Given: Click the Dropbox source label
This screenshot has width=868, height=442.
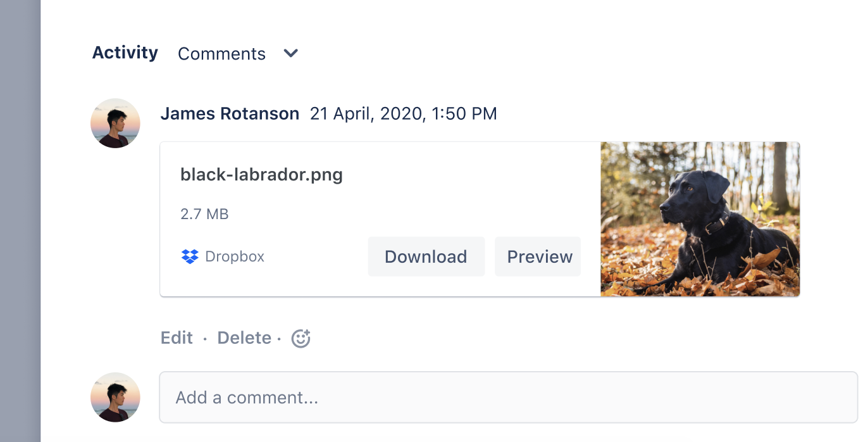Looking at the screenshot, I should 235,256.
